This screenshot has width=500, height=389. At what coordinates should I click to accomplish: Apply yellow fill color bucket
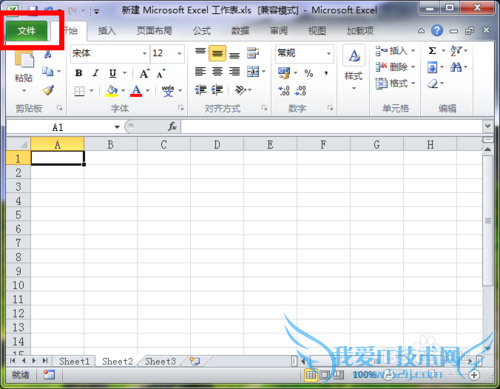(112, 91)
